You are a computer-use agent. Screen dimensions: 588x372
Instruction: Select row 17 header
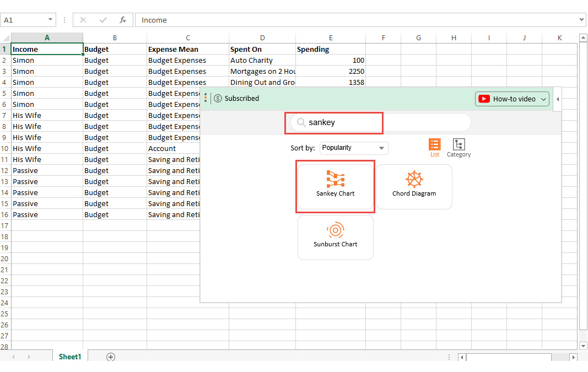(x=6, y=225)
